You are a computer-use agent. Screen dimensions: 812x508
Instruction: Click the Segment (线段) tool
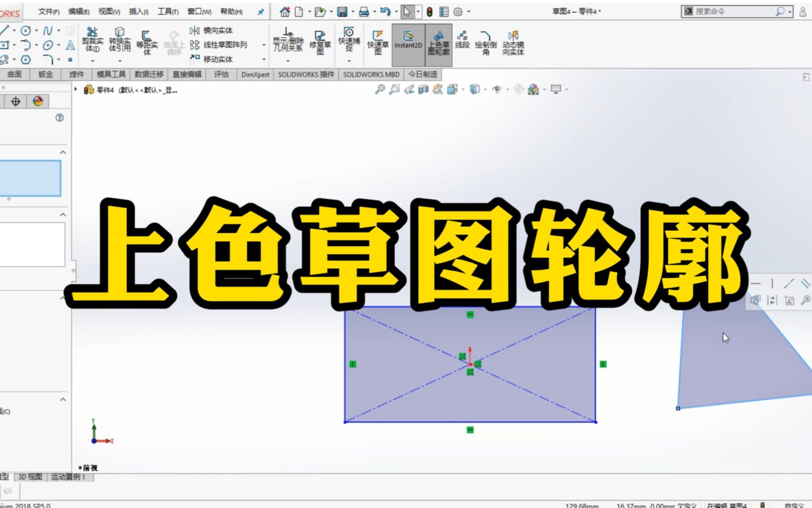pyautogui.click(x=462, y=39)
